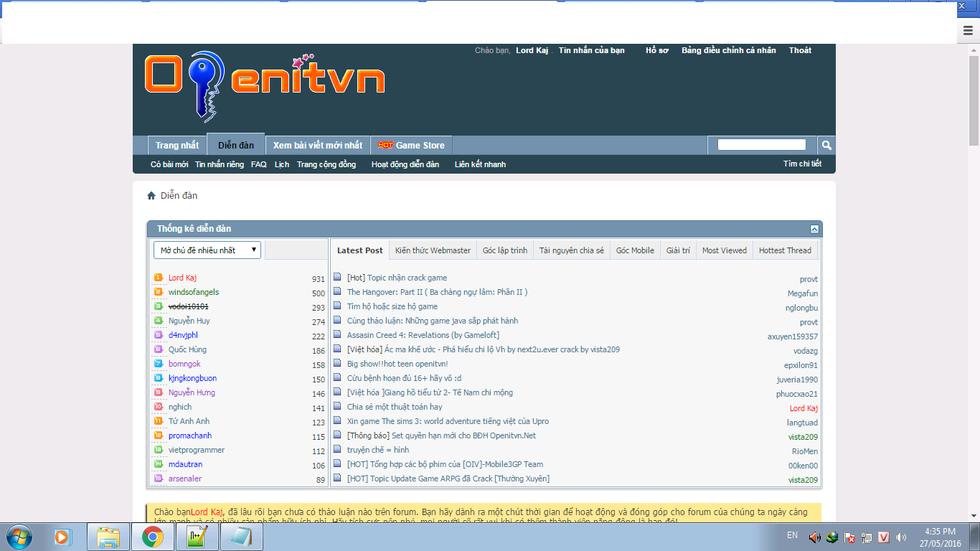Viewport: 980px width, 551px height.
Task: Open the Chrome menu hamburger icon
Action: 969,31
